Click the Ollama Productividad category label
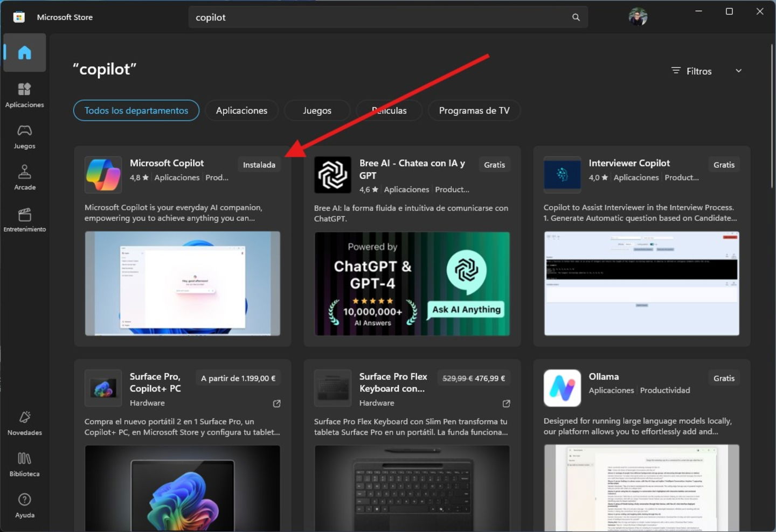This screenshot has height=532, width=776. [665, 390]
